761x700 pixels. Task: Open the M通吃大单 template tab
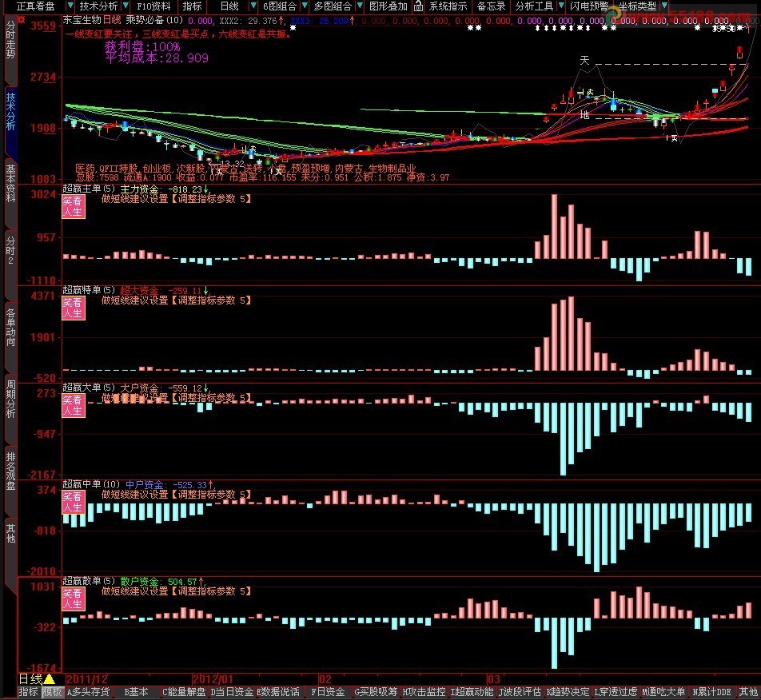663,693
